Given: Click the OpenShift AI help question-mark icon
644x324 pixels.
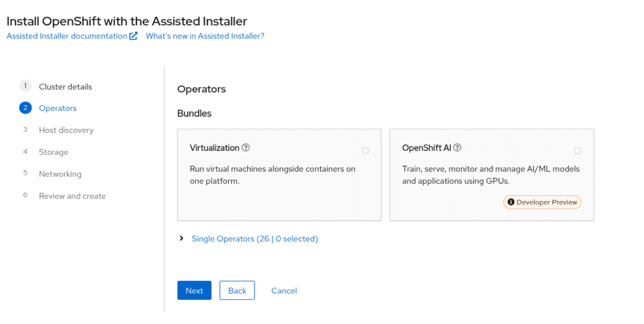Looking at the screenshot, I should 457,148.
